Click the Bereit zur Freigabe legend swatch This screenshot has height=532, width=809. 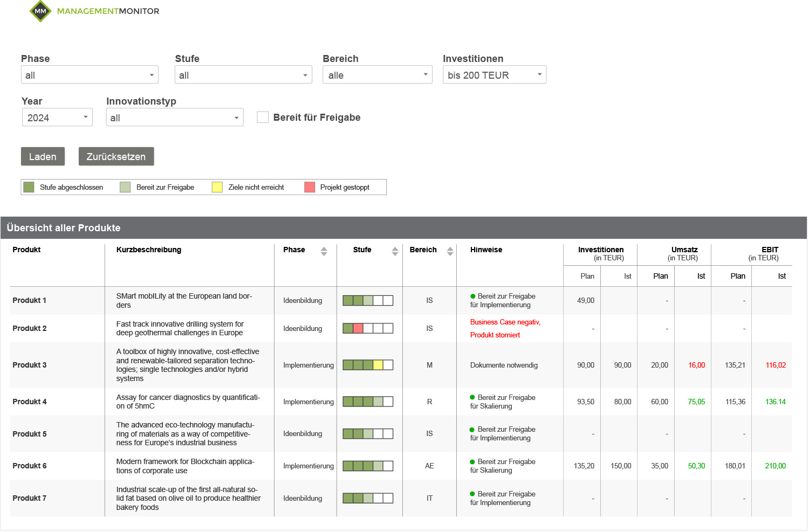point(125,187)
